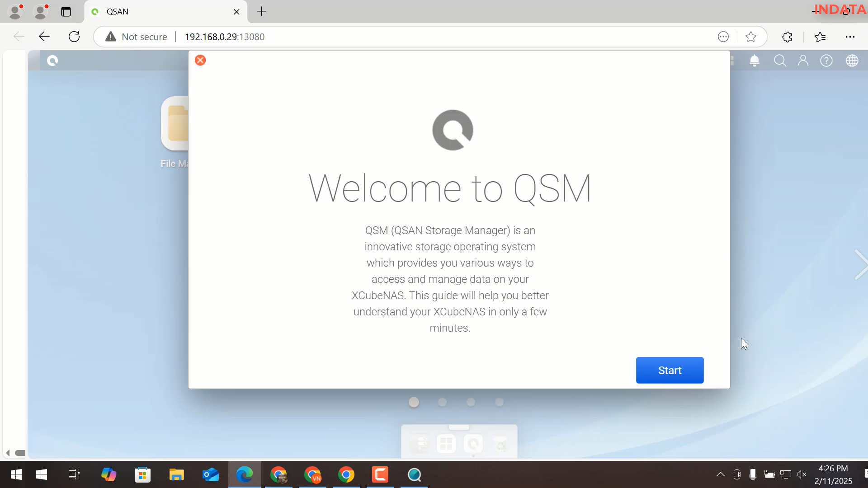The image size is (868, 488).
Task: Collapse the QSM dock using its top handle
Action: (x=459, y=427)
